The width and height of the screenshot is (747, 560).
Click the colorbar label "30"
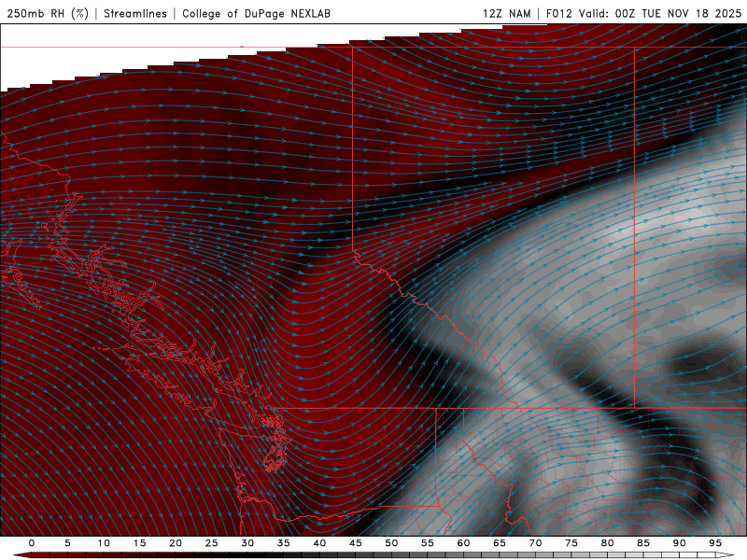pyautogui.click(x=247, y=543)
